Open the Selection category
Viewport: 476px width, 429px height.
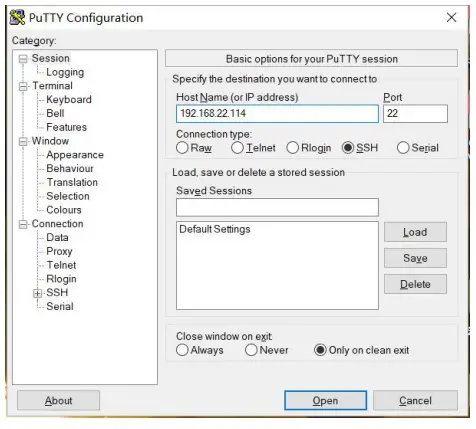coord(68,196)
